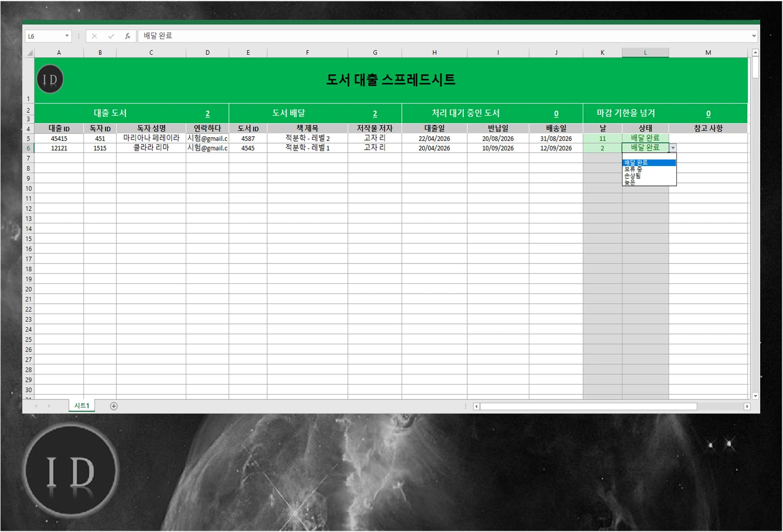Click the book ID cell 4587

click(x=248, y=139)
